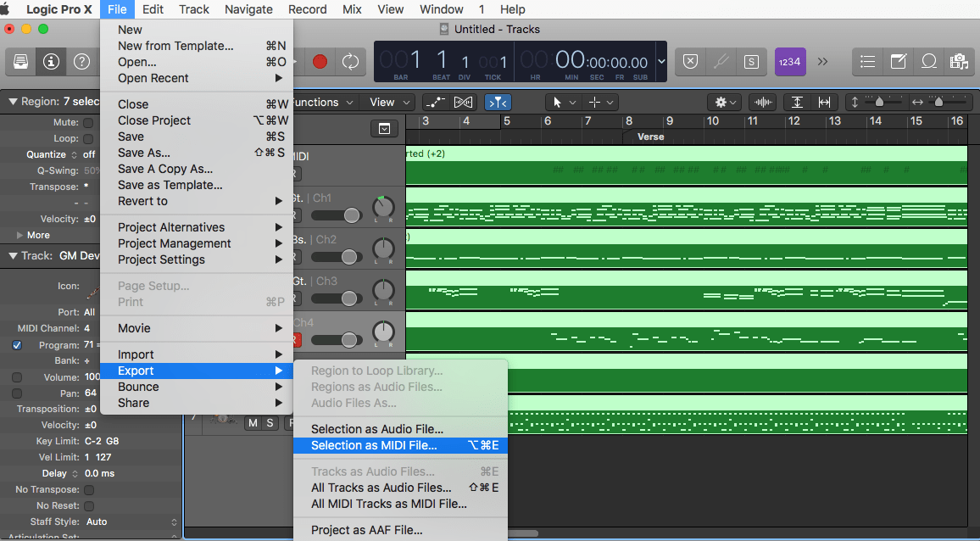Click the vertical auto zoom icon
This screenshot has height=541, width=980.
[x=798, y=102]
